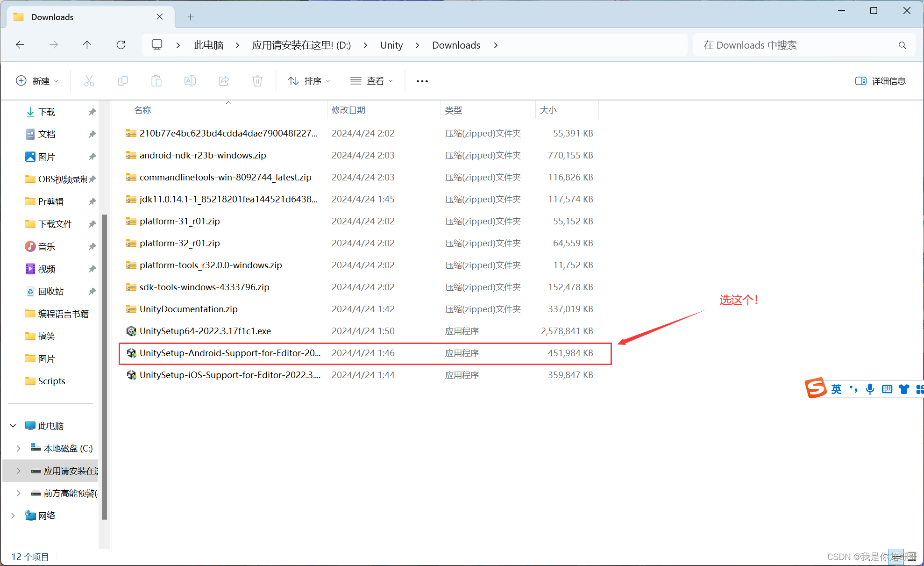The height and width of the screenshot is (566, 924).
Task: Click the Rename icon in toolbar
Action: click(190, 81)
